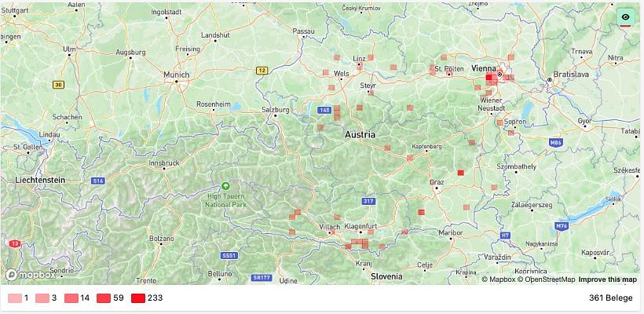Select the legend swatch for 3
Viewport: 644px width, 314px height.
coord(42,298)
